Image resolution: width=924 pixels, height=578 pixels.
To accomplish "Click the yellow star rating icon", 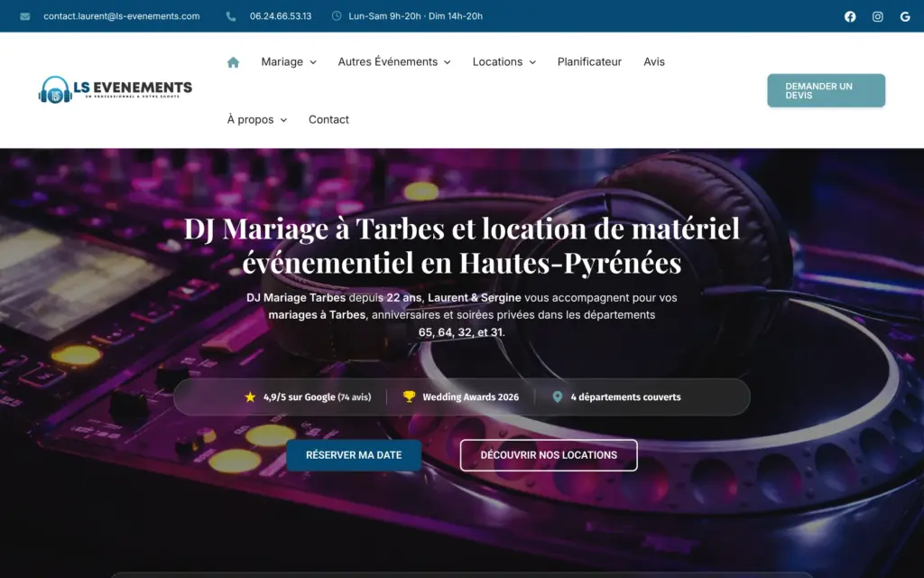I will pos(250,397).
